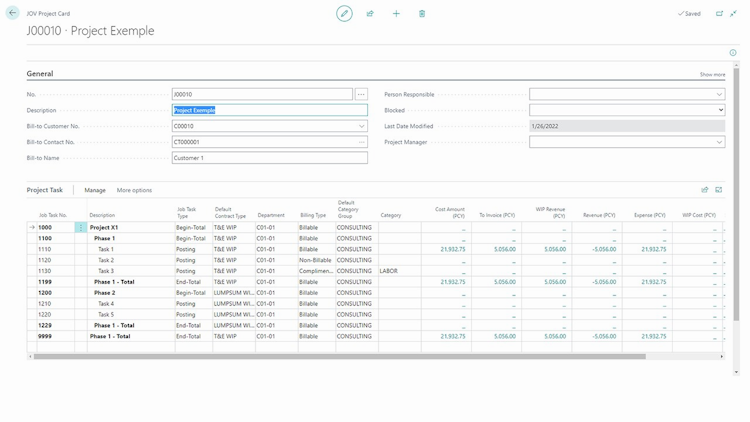Viewport: 750px width, 422px height.
Task: Open row options for task 1000
Action: (81, 227)
